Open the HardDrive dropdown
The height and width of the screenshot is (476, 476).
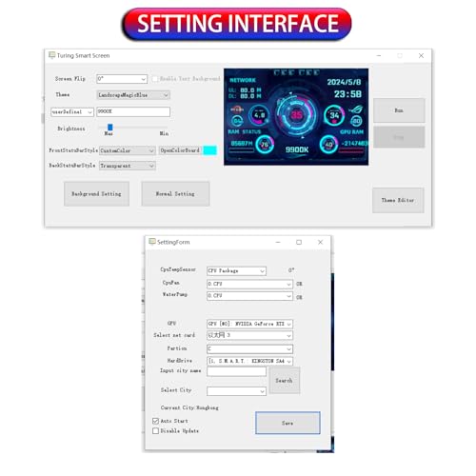point(249,361)
